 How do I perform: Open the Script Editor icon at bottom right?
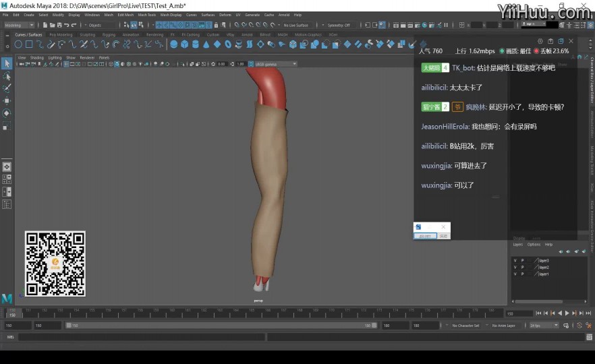pos(589,337)
